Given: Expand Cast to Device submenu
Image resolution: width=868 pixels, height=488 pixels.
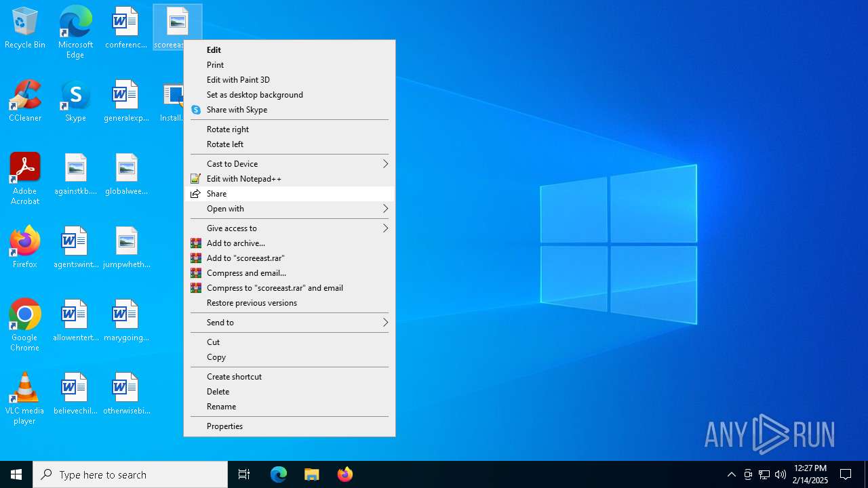Looking at the screenshot, I should [x=290, y=164].
